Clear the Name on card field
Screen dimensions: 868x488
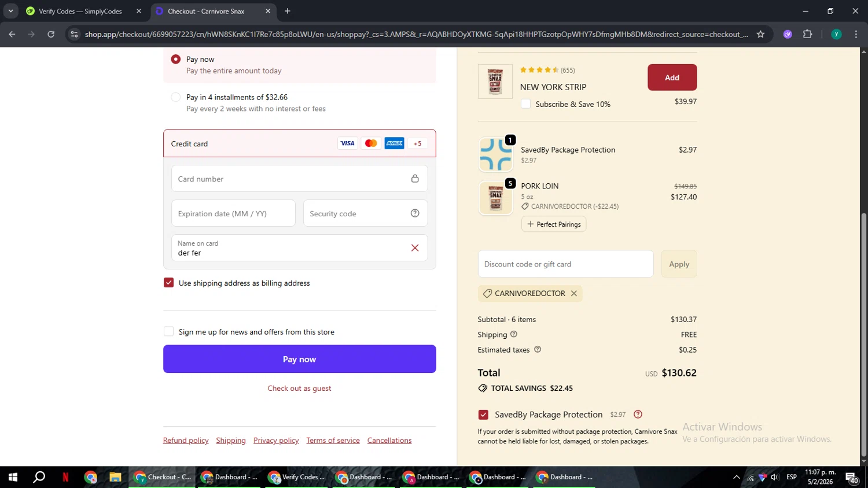pos(415,248)
